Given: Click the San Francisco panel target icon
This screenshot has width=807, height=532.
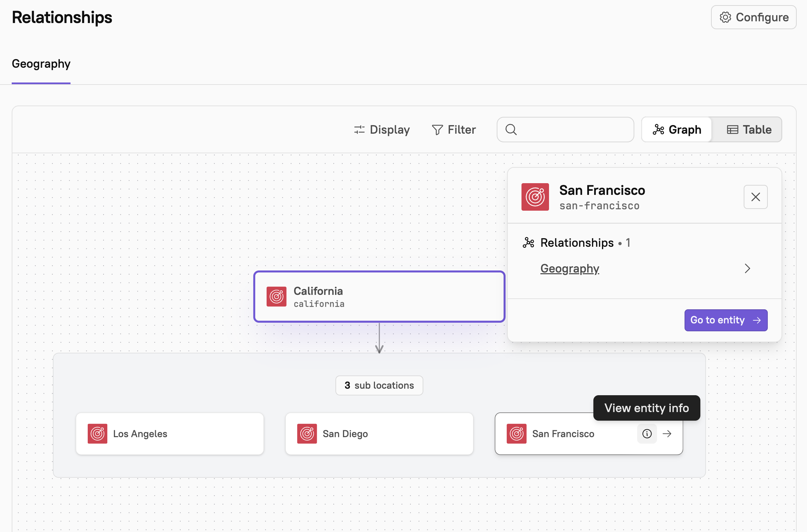Looking at the screenshot, I should click(535, 197).
